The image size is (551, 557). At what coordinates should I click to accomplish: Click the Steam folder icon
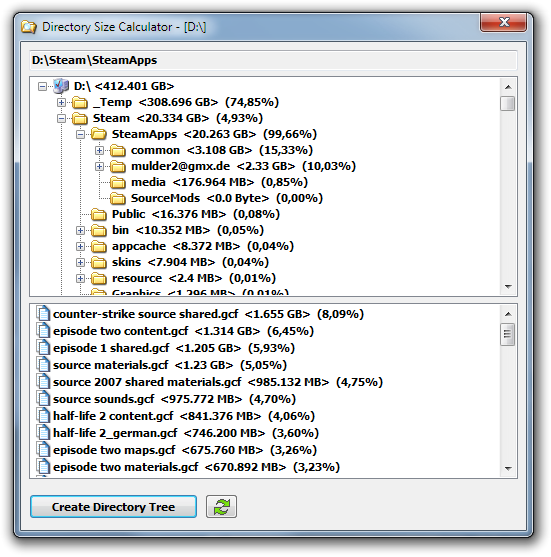click(80, 119)
